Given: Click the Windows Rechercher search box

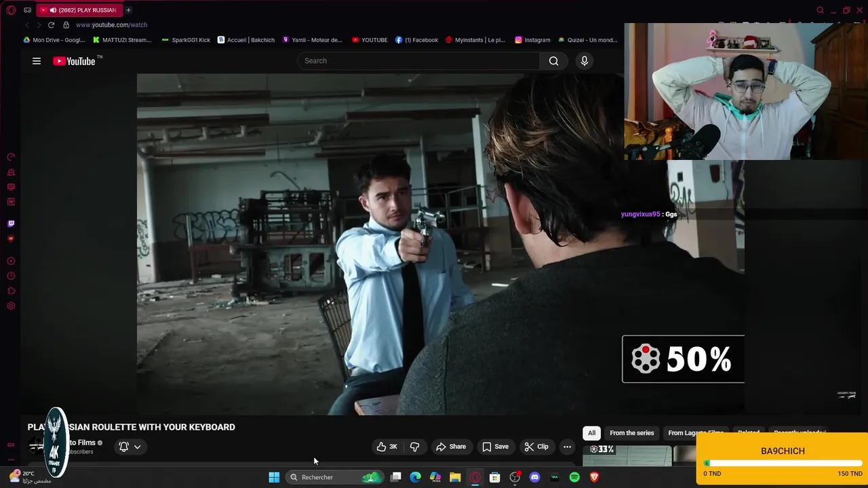Looking at the screenshot, I should pyautogui.click(x=334, y=477).
